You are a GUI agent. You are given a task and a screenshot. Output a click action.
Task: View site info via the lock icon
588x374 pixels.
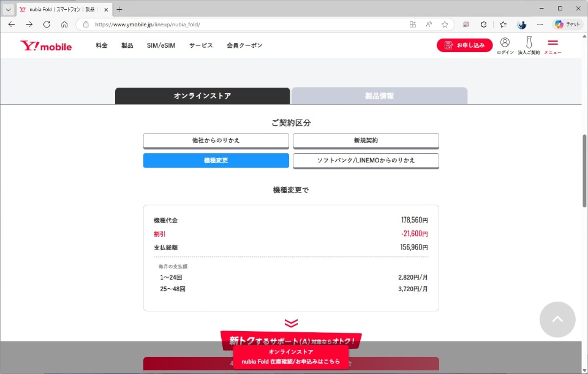[86, 25]
